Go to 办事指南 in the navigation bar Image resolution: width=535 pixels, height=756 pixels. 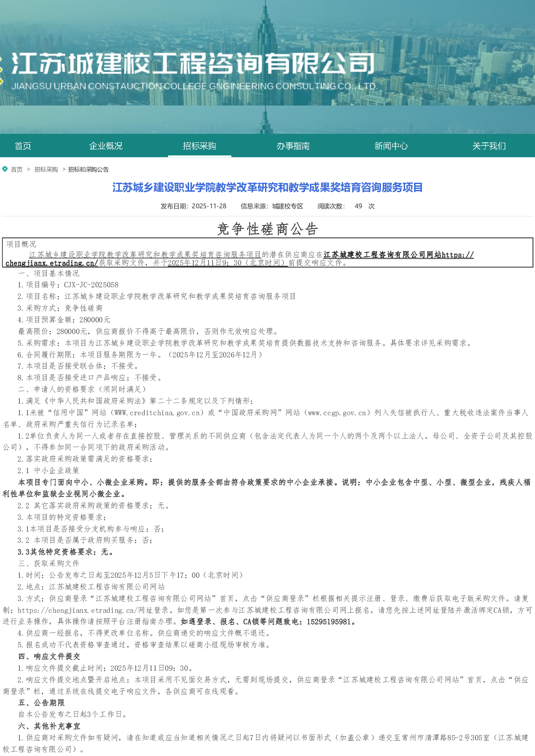[293, 146]
